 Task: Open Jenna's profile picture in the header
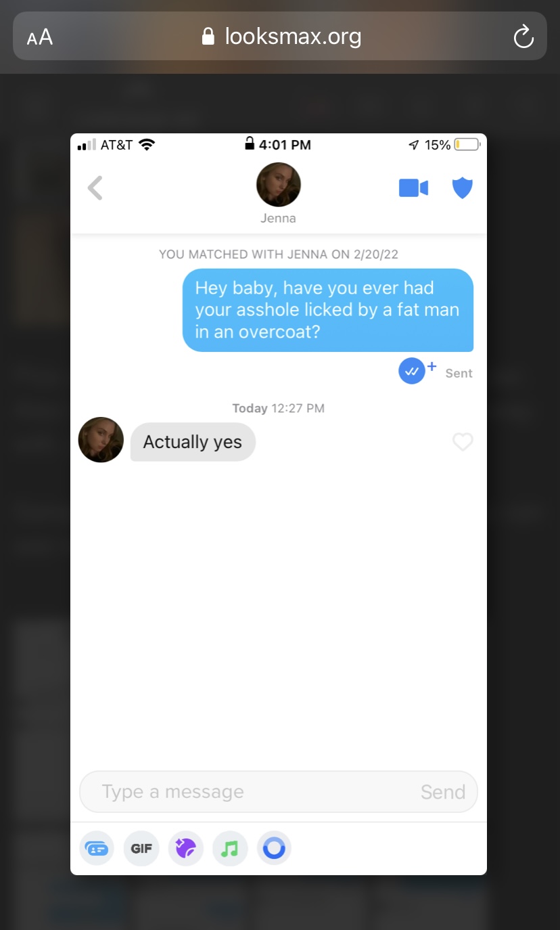[279, 185]
